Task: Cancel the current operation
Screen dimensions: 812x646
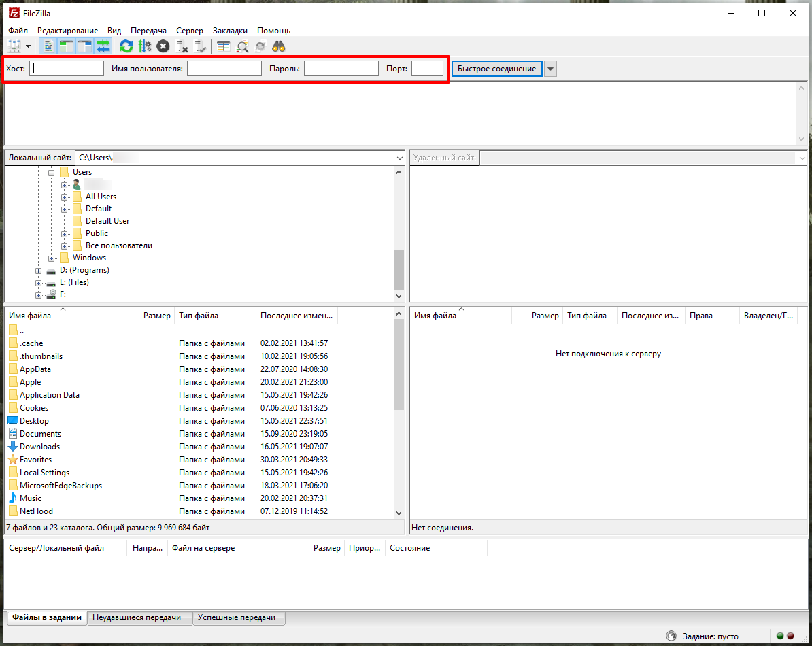Action: [163, 46]
